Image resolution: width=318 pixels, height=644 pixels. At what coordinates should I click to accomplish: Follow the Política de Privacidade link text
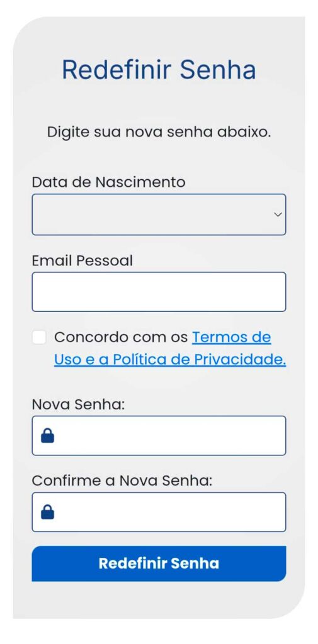pyautogui.click(x=199, y=359)
